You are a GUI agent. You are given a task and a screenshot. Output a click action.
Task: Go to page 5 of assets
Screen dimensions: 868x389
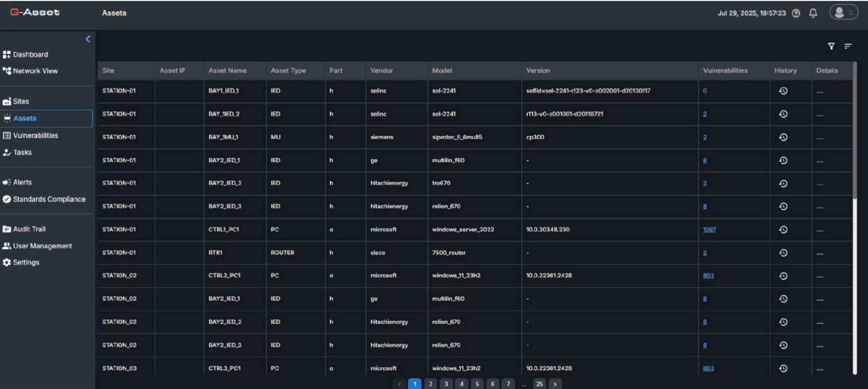tap(477, 384)
